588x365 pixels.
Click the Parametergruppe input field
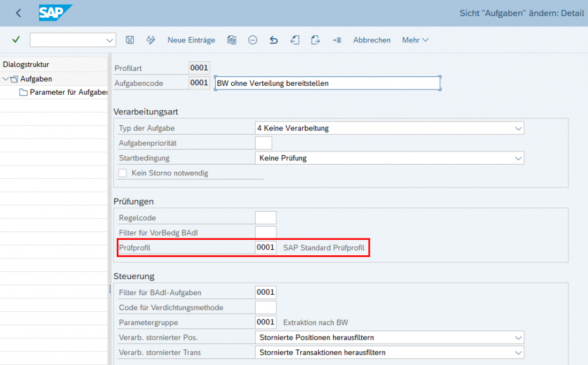pyautogui.click(x=266, y=322)
